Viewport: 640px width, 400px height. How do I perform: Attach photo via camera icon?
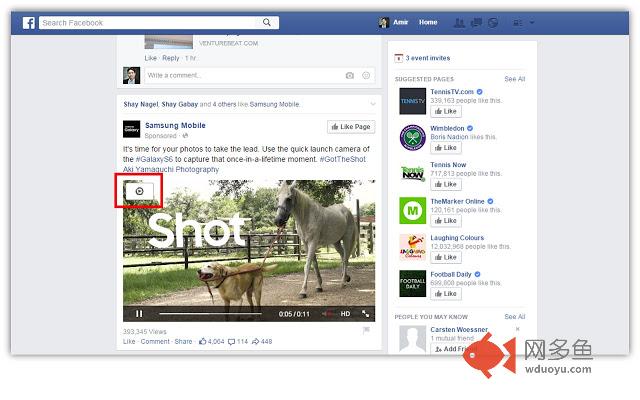coord(350,76)
